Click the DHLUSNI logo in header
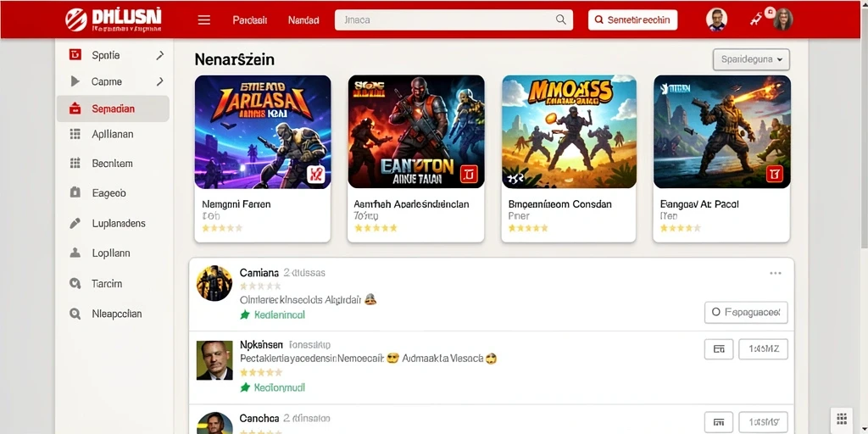The width and height of the screenshot is (868, 434). tap(114, 19)
